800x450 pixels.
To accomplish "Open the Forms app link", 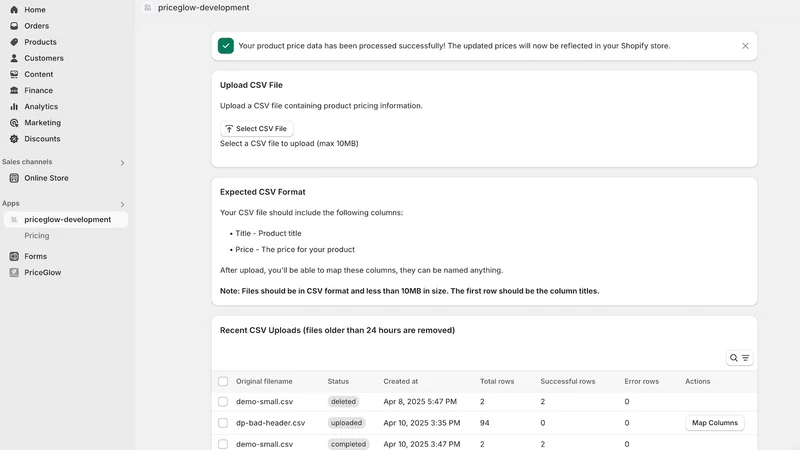I will (x=35, y=256).
